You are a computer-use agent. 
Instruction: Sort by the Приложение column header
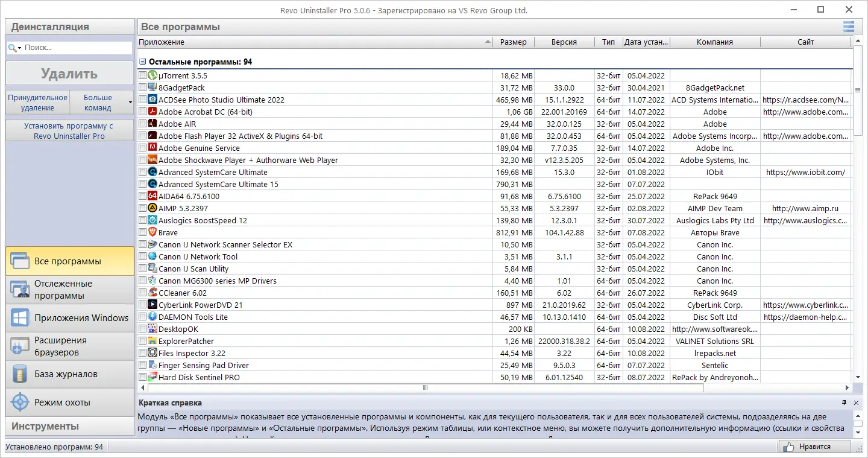coord(315,42)
